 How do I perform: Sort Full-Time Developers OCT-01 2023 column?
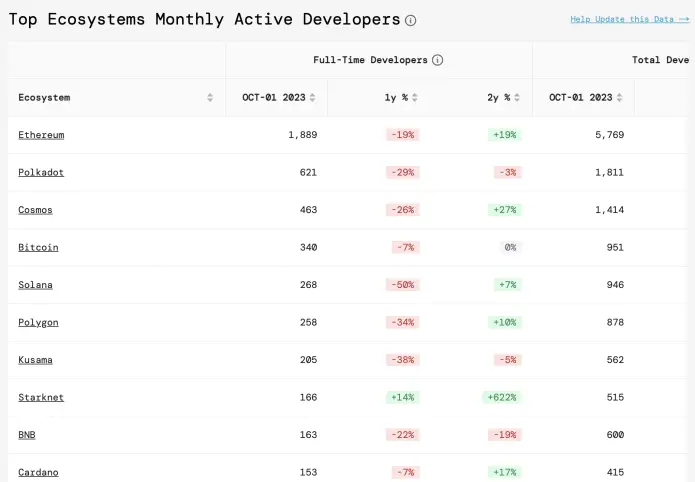pyautogui.click(x=312, y=98)
